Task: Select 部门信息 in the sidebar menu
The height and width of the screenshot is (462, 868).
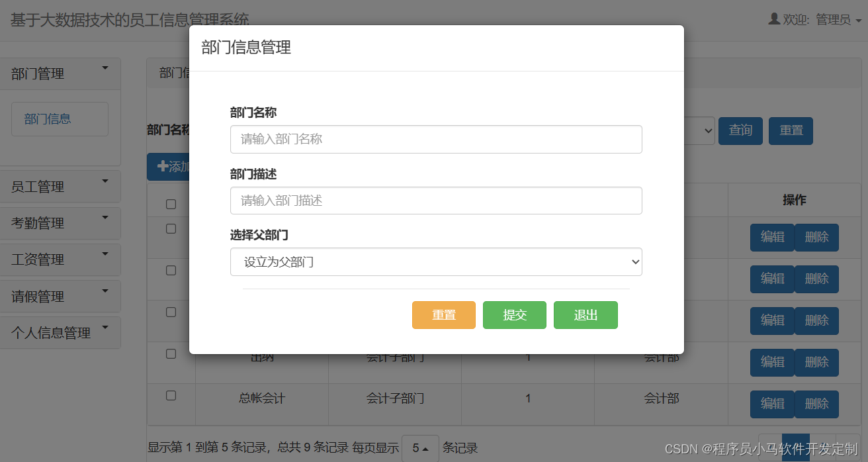Action: [x=60, y=118]
